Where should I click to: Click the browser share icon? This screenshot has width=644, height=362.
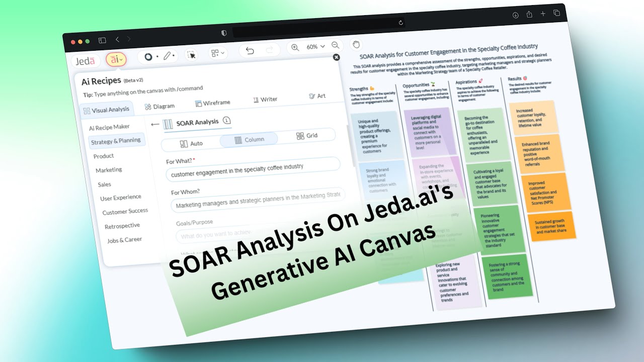click(x=529, y=15)
